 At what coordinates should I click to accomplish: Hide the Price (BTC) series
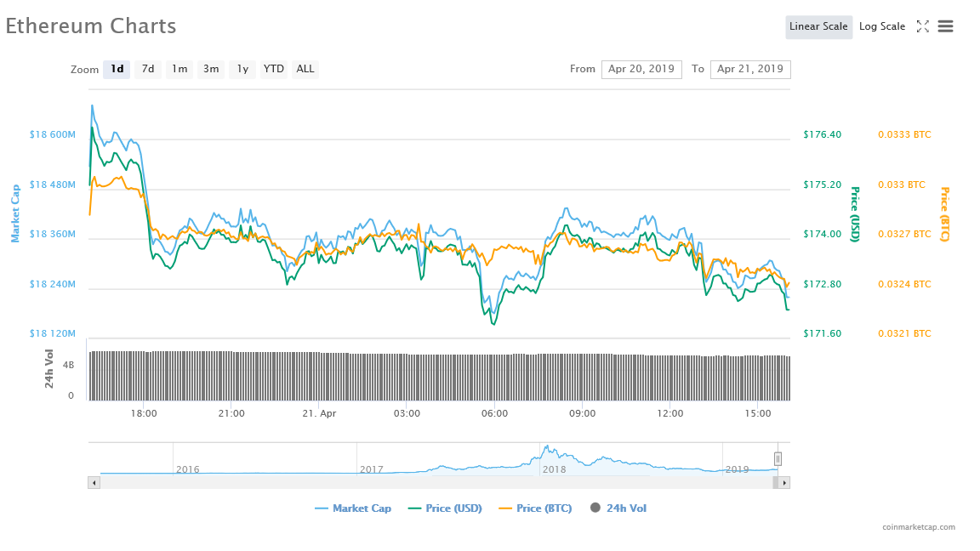coord(535,508)
